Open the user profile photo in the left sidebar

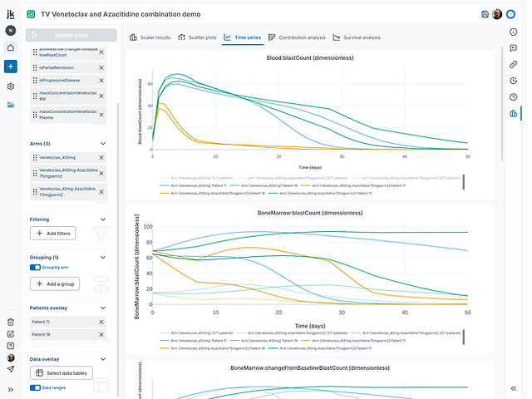tap(11, 357)
